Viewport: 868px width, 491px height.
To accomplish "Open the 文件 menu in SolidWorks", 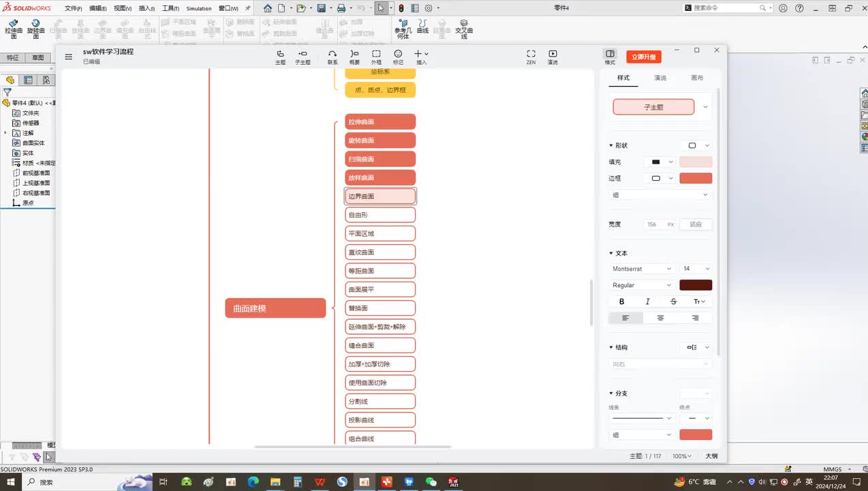I will [x=73, y=8].
